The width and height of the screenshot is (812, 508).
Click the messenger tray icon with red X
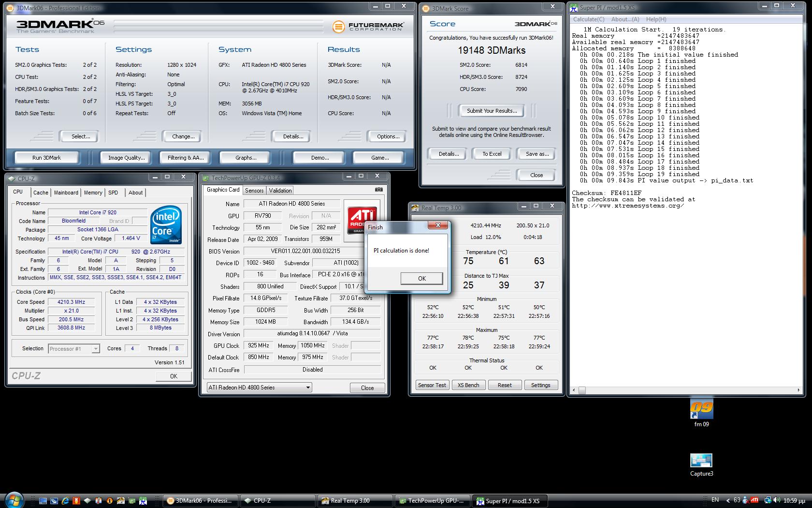pyautogui.click(x=746, y=501)
